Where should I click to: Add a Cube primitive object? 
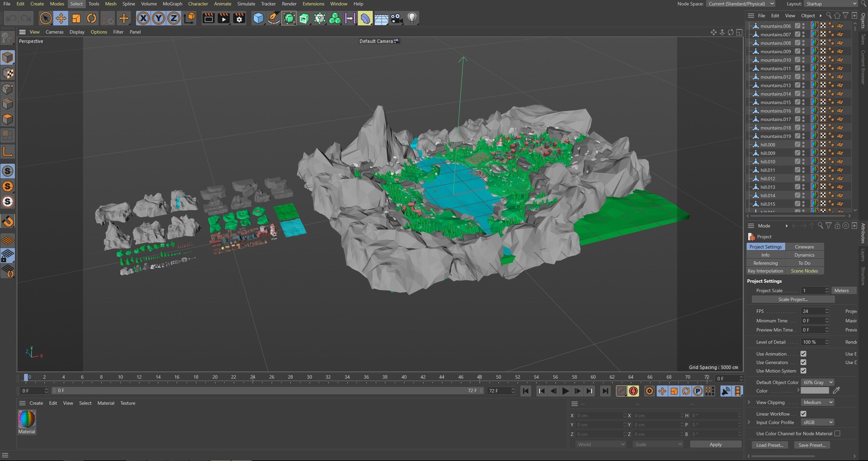258,18
